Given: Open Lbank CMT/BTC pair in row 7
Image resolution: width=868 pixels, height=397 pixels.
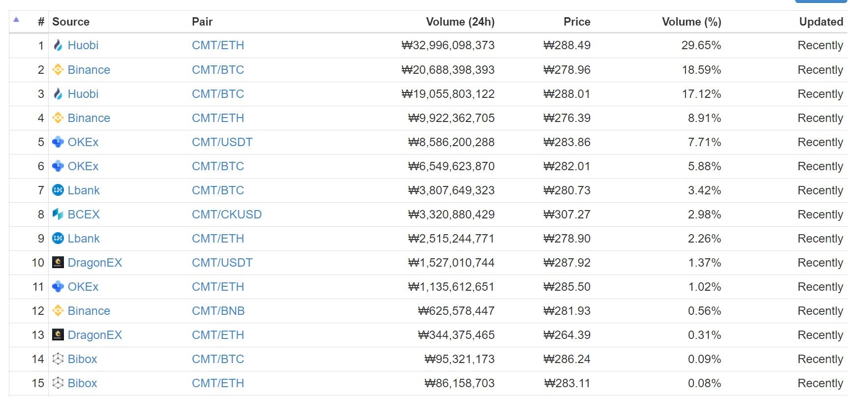Looking at the screenshot, I should pos(218,190).
